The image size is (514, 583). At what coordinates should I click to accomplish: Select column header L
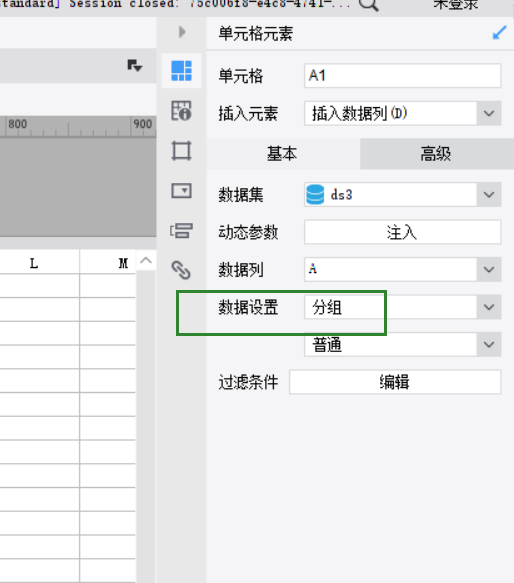tap(34, 263)
